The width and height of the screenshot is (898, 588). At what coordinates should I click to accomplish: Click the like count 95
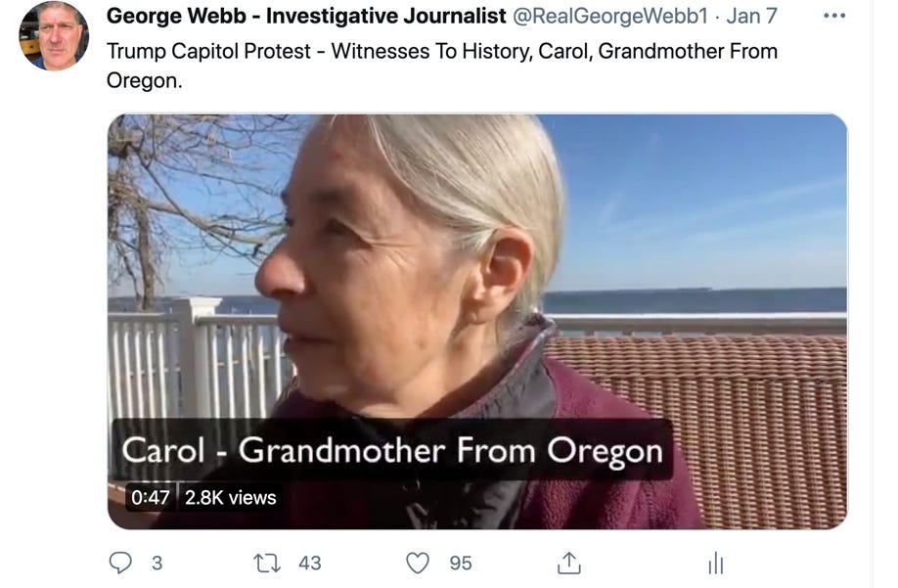461,564
